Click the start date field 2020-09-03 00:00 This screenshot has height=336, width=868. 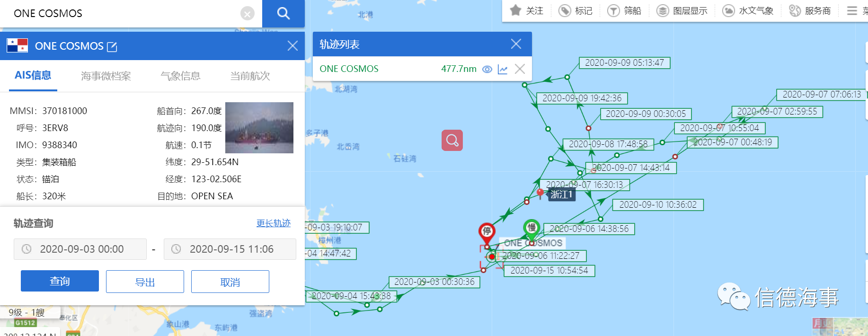80,249
